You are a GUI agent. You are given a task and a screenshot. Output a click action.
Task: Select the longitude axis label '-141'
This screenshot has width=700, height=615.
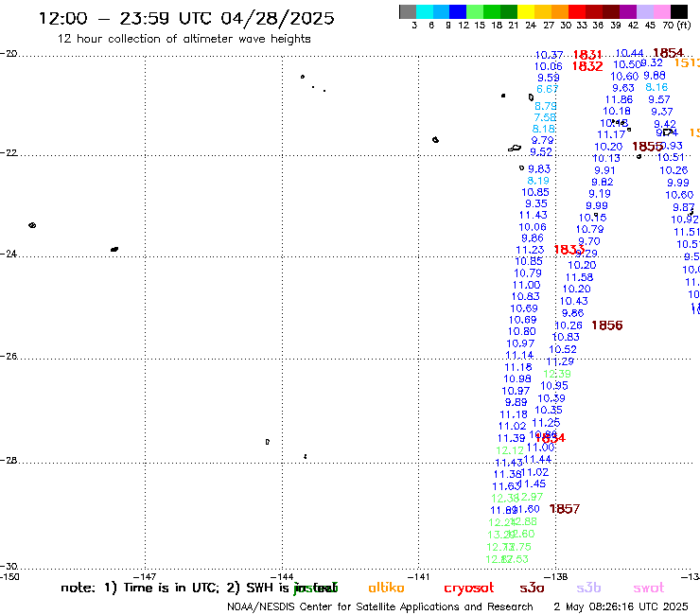click(418, 576)
